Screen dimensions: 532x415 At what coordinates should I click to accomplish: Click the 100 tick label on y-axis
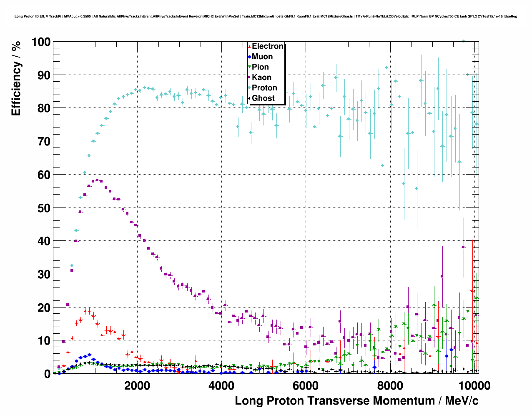pyautogui.click(x=40, y=42)
